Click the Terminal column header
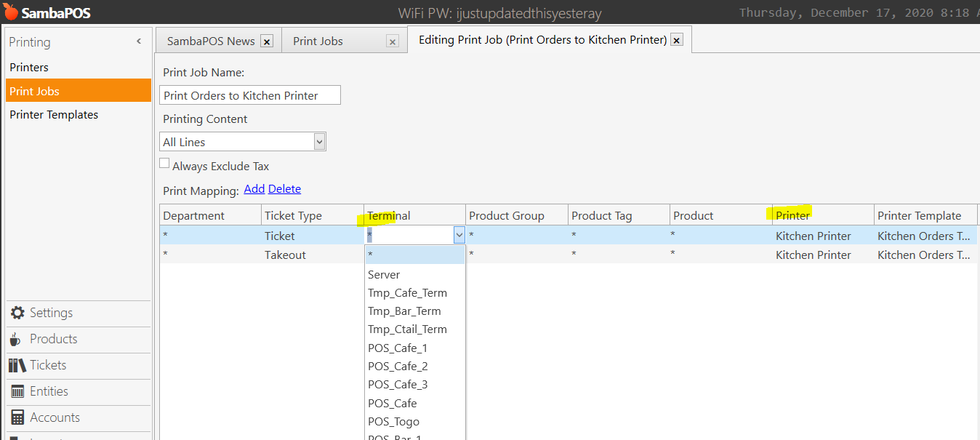The height and width of the screenshot is (440, 980). click(x=414, y=215)
